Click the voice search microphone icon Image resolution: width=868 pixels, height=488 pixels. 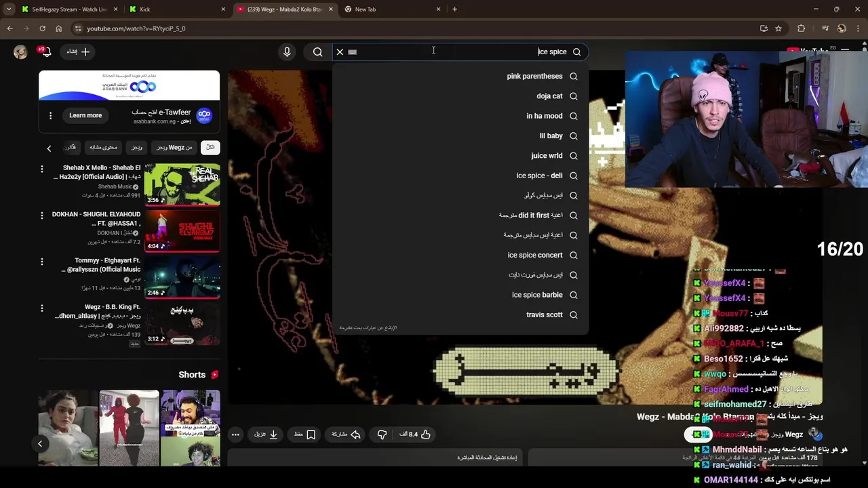(x=287, y=52)
